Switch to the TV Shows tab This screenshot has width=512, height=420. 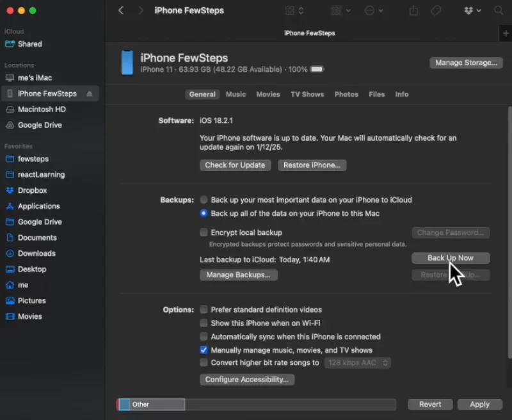[307, 94]
